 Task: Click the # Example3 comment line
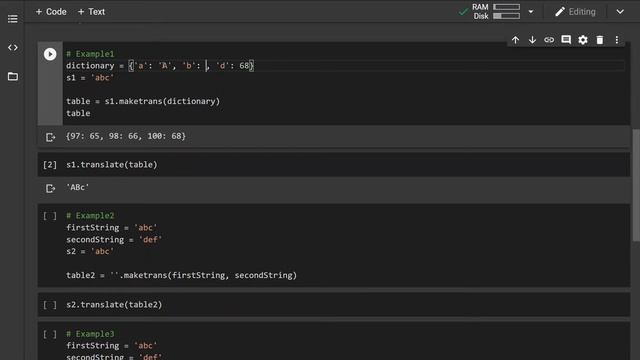coord(90,334)
